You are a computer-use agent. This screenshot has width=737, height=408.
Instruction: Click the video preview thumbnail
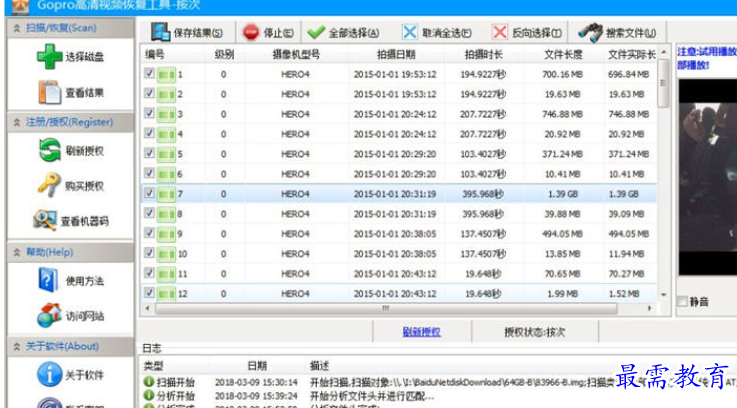[x=707, y=177]
